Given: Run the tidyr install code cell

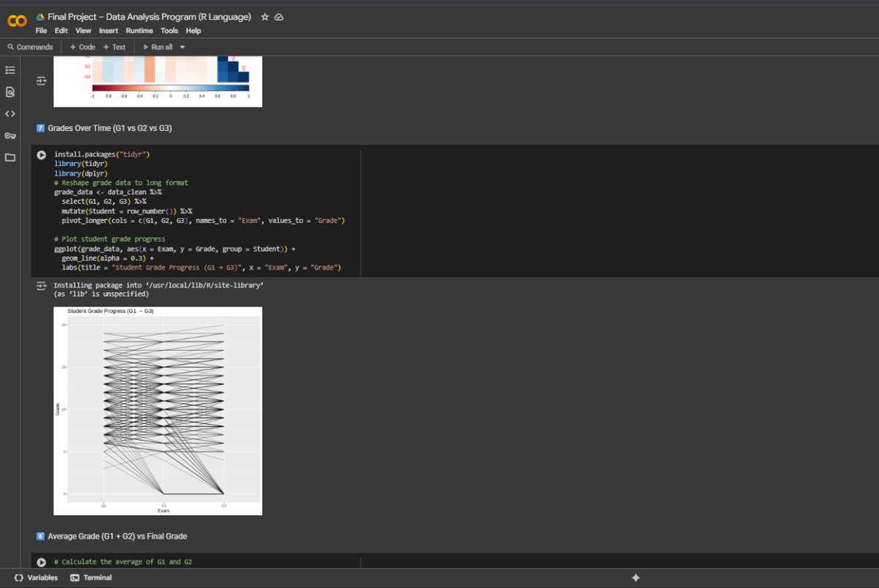Looking at the screenshot, I should [41, 155].
